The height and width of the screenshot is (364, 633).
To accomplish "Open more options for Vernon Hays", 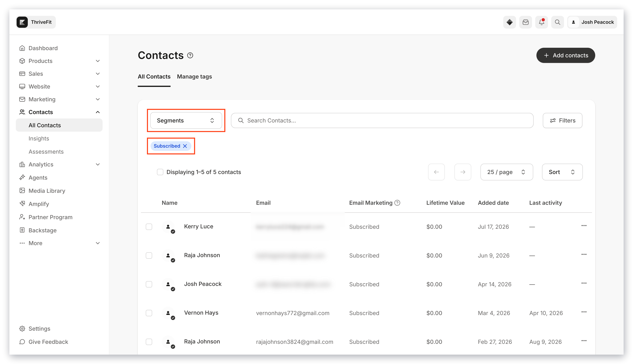I will click(584, 312).
